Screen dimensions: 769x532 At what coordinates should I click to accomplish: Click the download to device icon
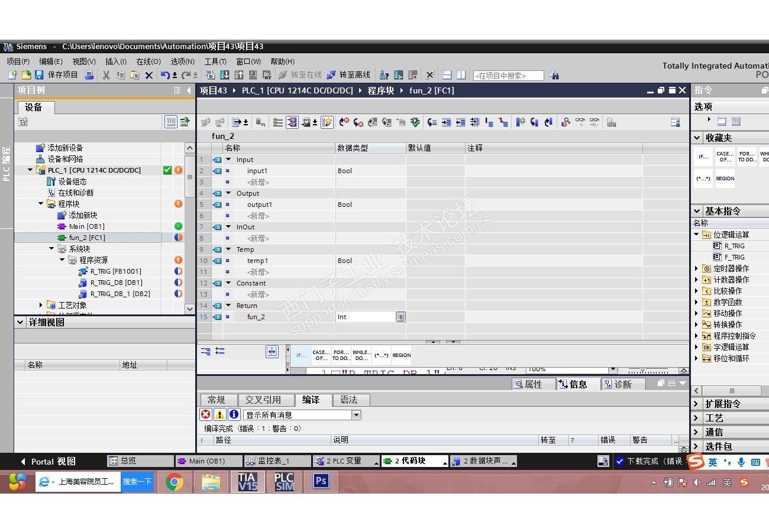pos(225,75)
